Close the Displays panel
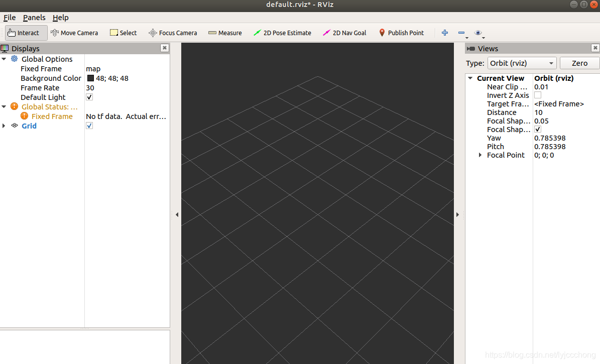Viewport: 600px width, 364px height. (x=165, y=48)
